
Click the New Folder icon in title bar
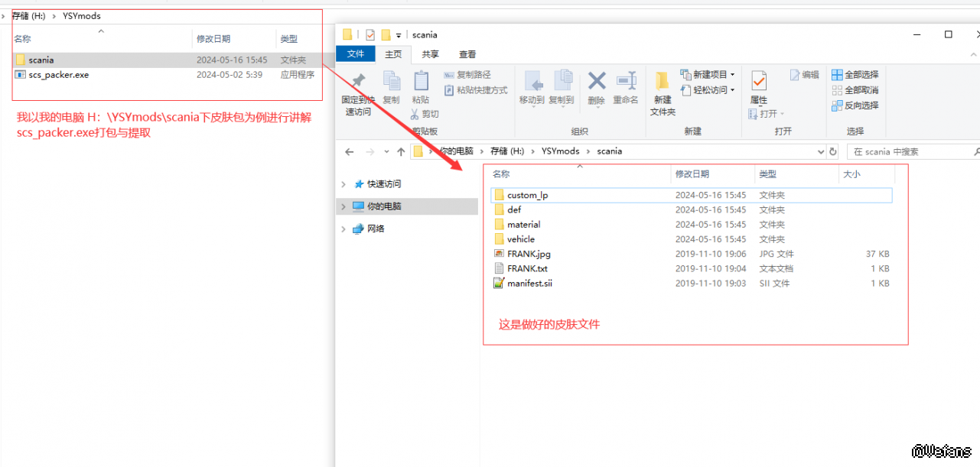coord(386,34)
